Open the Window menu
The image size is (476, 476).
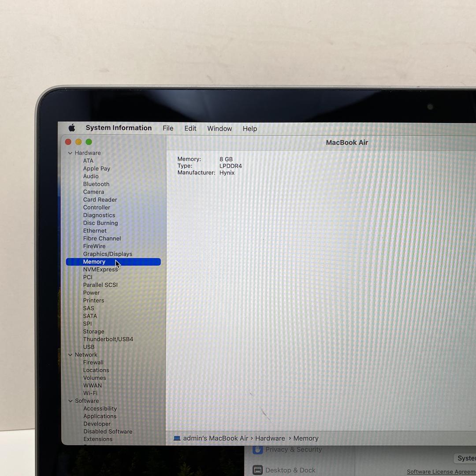click(x=219, y=129)
